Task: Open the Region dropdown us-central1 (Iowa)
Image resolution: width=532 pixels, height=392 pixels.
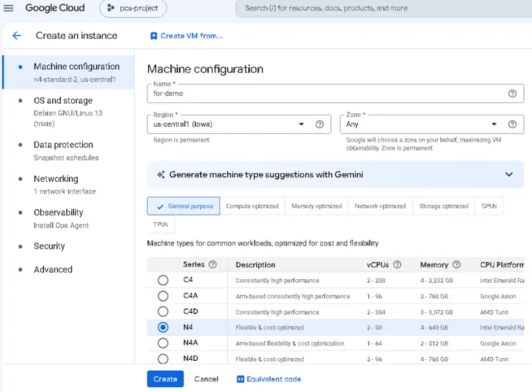Action: (239, 124)
